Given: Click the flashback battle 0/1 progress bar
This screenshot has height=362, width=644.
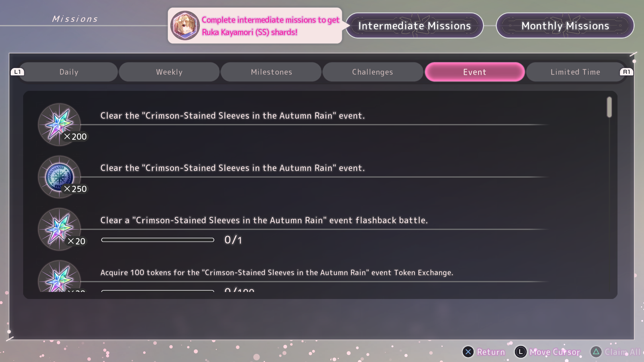Looking at the screenshot, I should click(158, 240).
